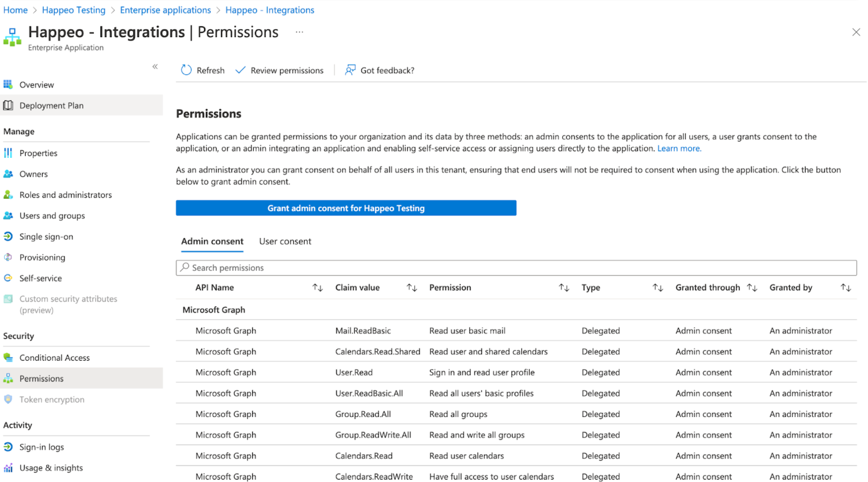Open Users and groups
The width and height of the screenshot is (868, 482).
(x=52, y=216)
